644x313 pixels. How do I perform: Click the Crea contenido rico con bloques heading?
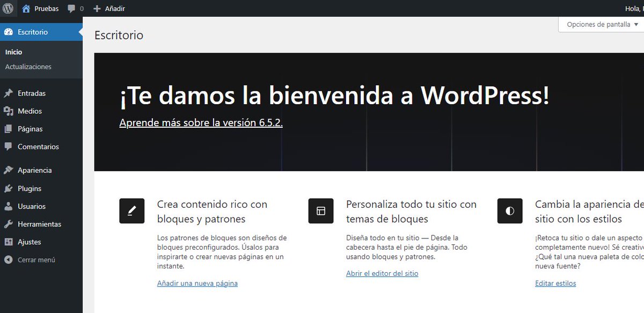pos(212,212)
